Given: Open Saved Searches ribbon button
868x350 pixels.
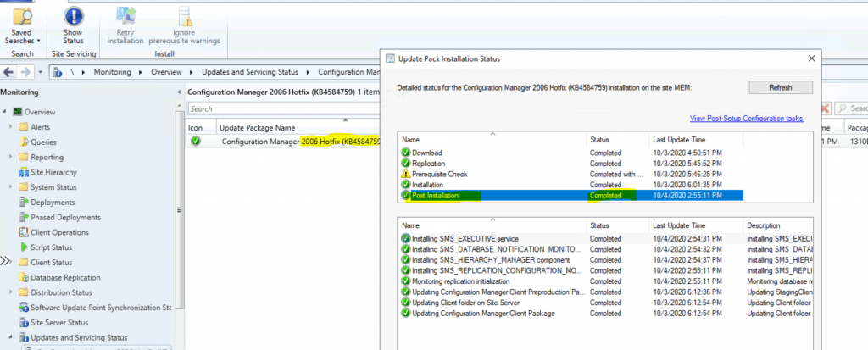Looking at the screenshot, I should (23, 26).
